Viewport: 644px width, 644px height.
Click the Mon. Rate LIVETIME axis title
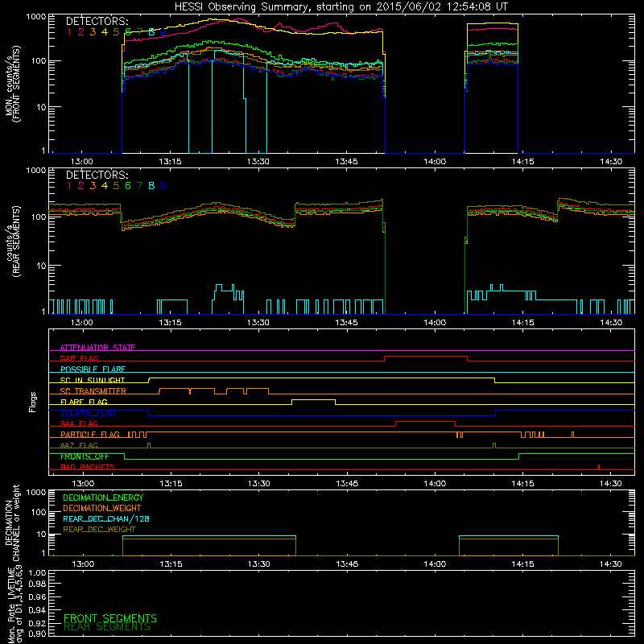click(14, 605)
